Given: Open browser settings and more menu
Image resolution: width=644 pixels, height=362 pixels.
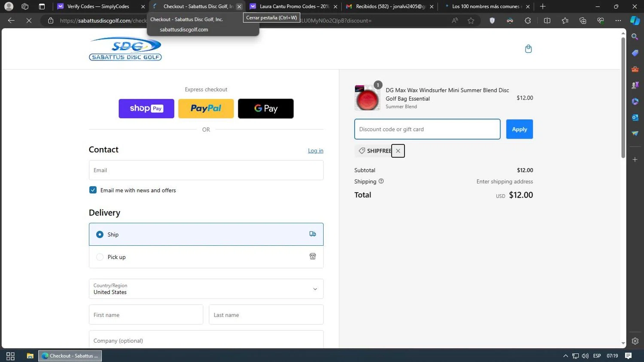Looking at the screenshot, I should click(618, 21).
